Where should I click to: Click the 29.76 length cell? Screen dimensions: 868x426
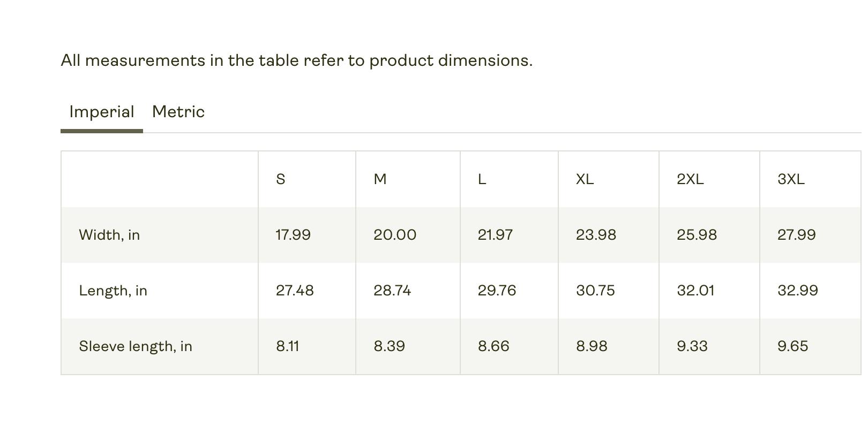pos(497,291)
